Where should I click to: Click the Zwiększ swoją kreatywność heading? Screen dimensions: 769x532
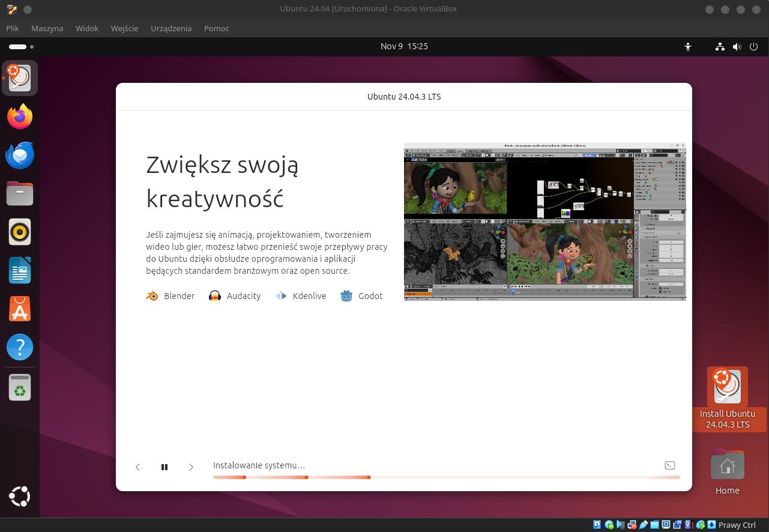222,181
